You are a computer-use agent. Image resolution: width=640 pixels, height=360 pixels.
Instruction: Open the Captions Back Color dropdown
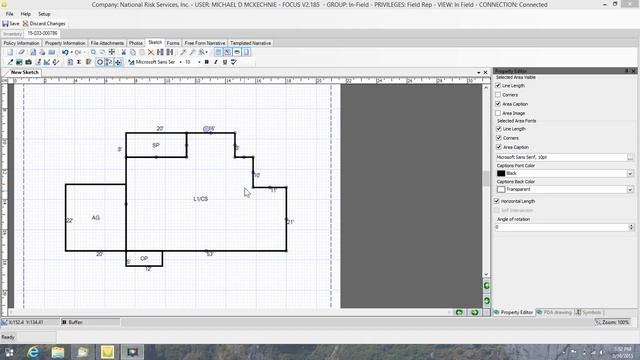(x=630, y=189)
